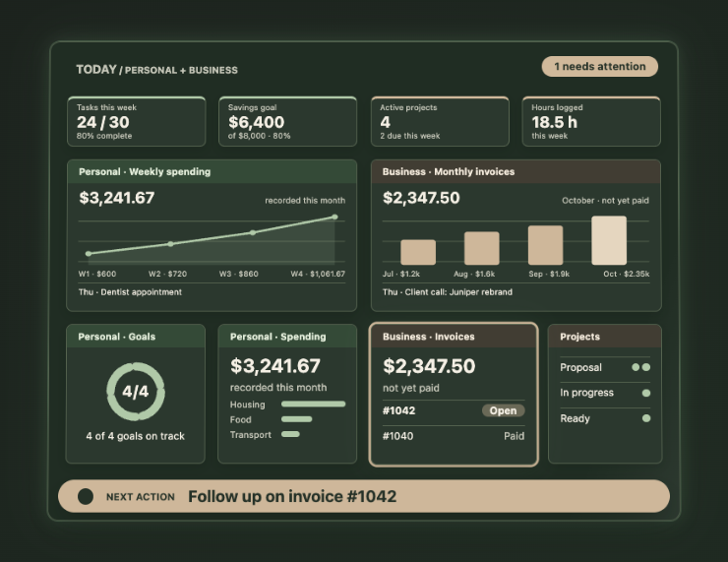Open the 'Active projects' card
The image size is (728, 562).
pos(440,122)
